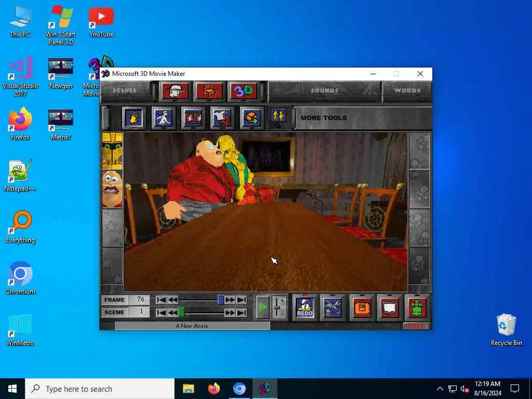Open Visual Studio 2017 shortcut
This screenshot has width=532, height=399.
click(x=20, y=77)
